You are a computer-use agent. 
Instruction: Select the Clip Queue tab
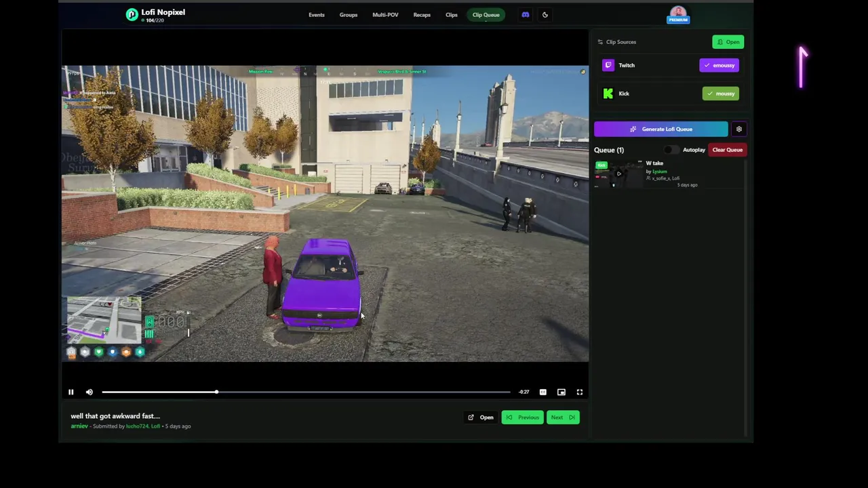486,14
